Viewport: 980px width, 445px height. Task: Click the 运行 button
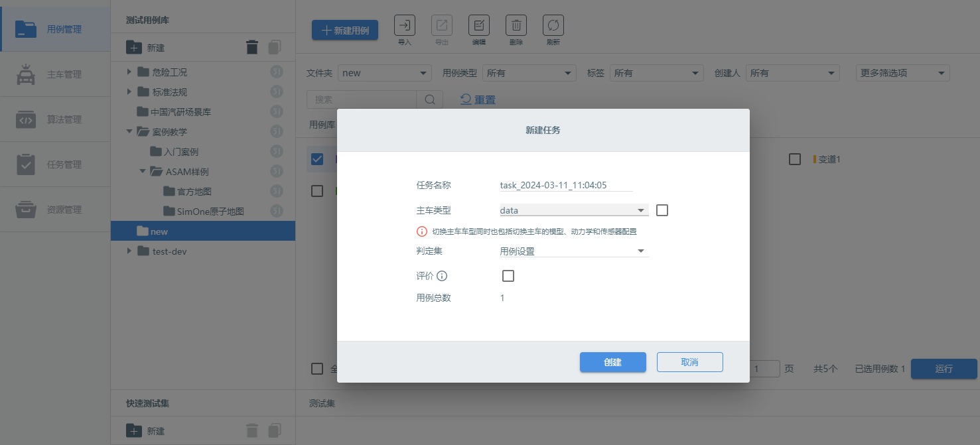(x=944, y=369)
